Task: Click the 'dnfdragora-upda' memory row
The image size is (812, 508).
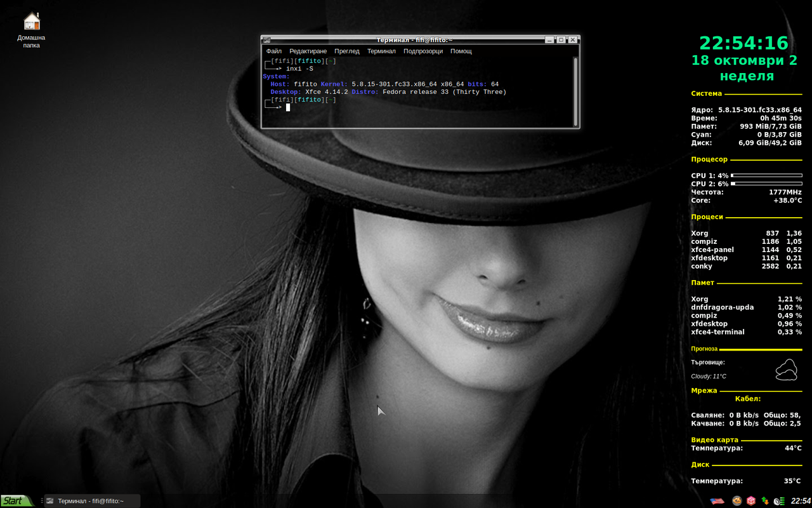Action: click(747, 307)
